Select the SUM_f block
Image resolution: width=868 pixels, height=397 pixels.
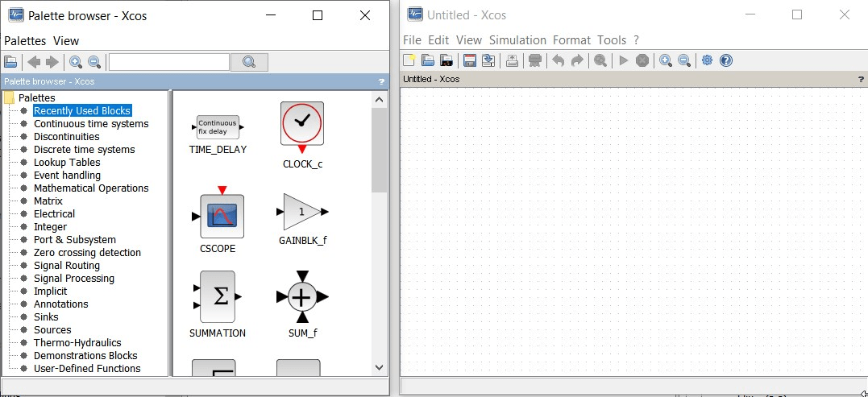tap(302, 304)
